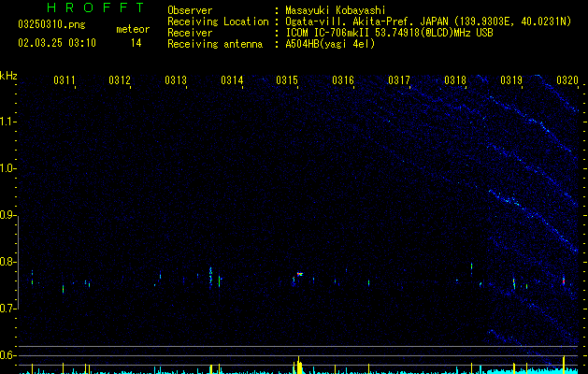Click the 0.6 kHz frequency label

coord(7,355)
